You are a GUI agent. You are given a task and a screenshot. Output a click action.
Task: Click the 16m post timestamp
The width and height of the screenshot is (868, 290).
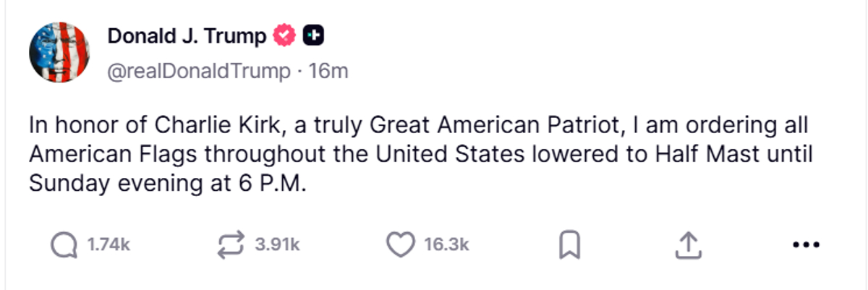click(328, 72)
